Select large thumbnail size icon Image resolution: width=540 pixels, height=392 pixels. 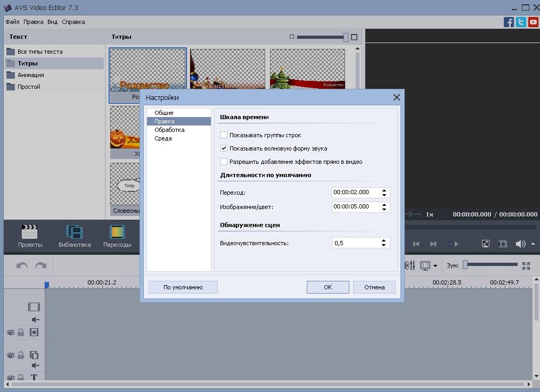point(354,37)
